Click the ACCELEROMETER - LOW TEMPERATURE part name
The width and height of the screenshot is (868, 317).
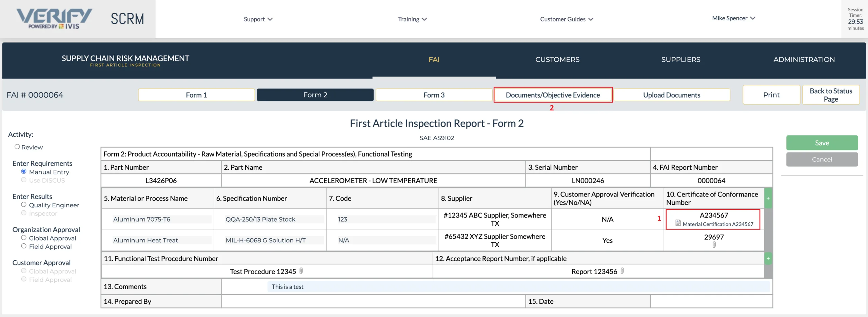click(x=373, y=181)
